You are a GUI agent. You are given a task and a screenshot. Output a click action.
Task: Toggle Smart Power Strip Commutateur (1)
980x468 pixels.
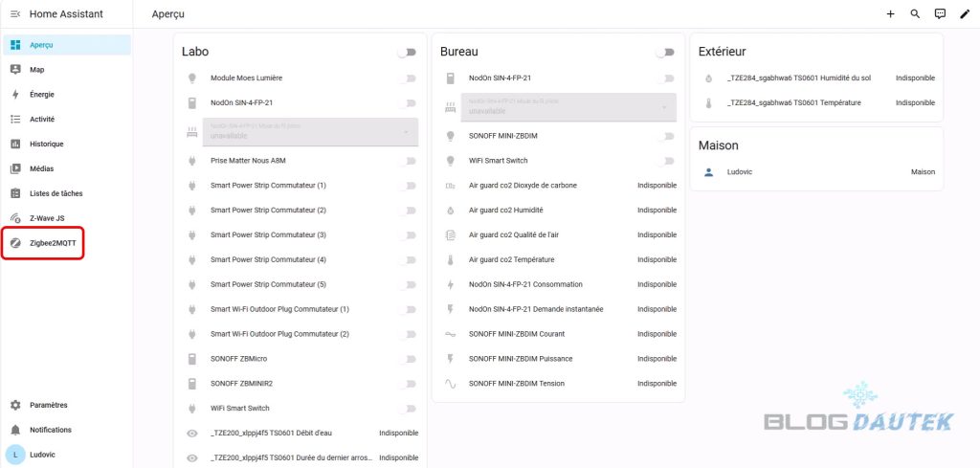(x=409, y=186)
